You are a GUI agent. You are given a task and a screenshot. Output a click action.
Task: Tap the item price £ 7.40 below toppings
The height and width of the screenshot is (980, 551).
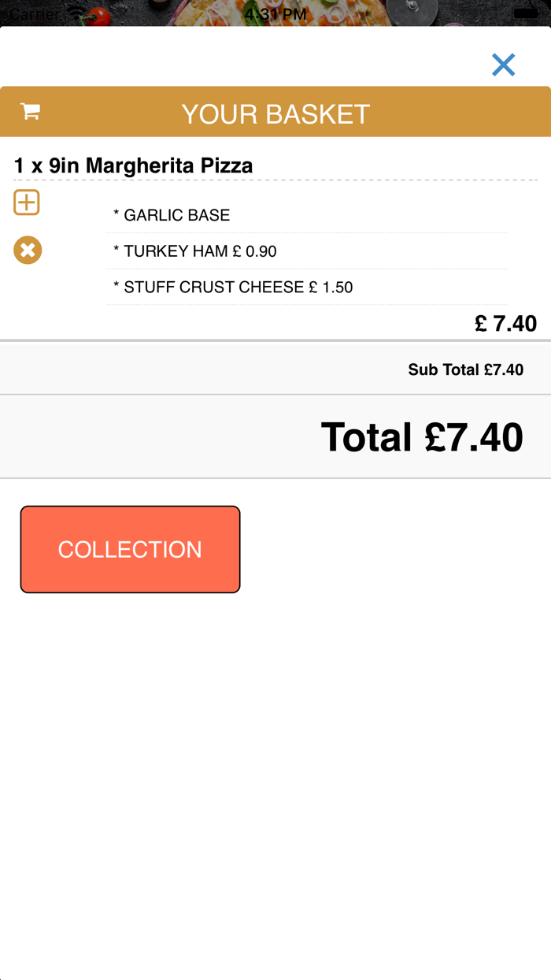point(505,323)
